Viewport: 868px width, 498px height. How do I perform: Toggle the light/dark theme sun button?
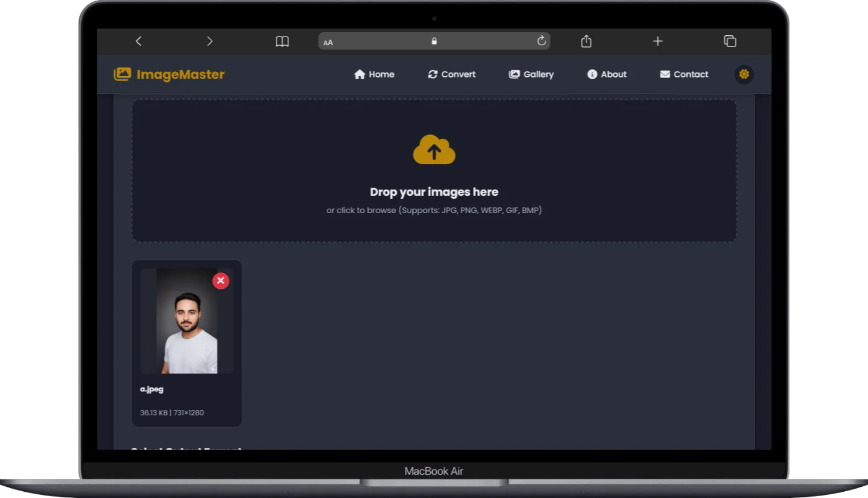coord(744,74)
